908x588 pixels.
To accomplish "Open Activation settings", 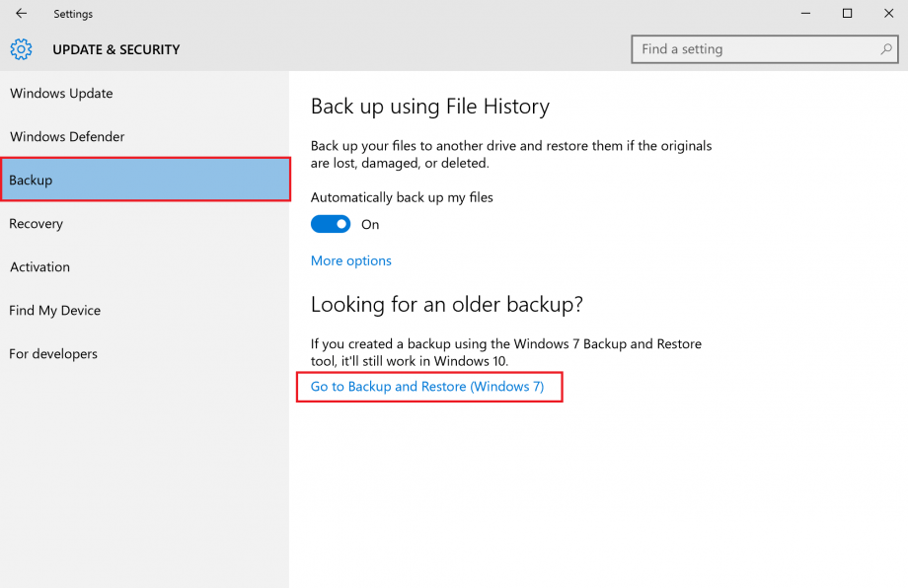I will [x=39, y=267].
